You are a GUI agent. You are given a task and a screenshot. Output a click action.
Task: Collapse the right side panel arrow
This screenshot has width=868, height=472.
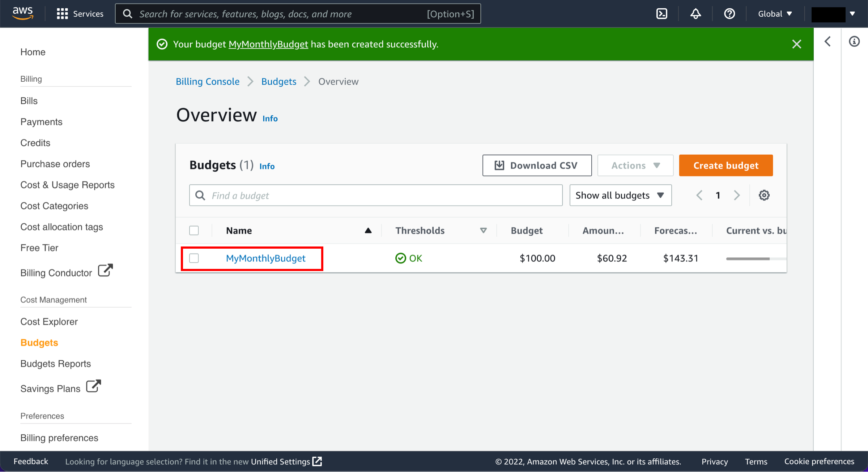[827, 42]
